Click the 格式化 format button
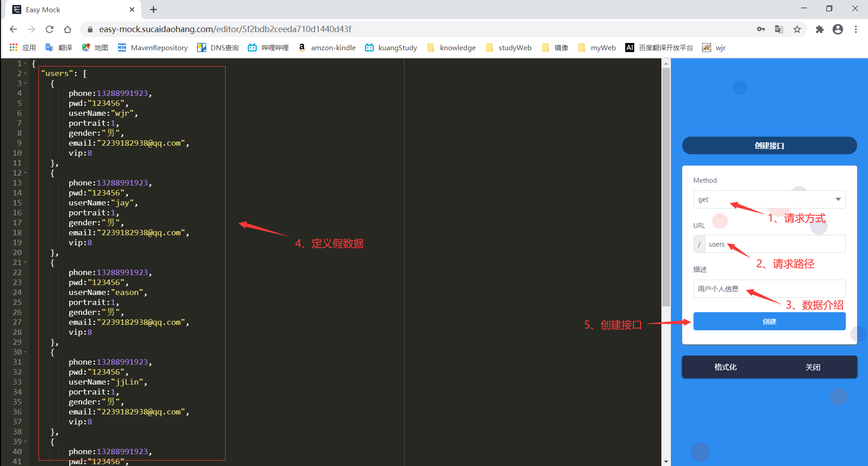868x466 pixels. click(x=725, y=367)
